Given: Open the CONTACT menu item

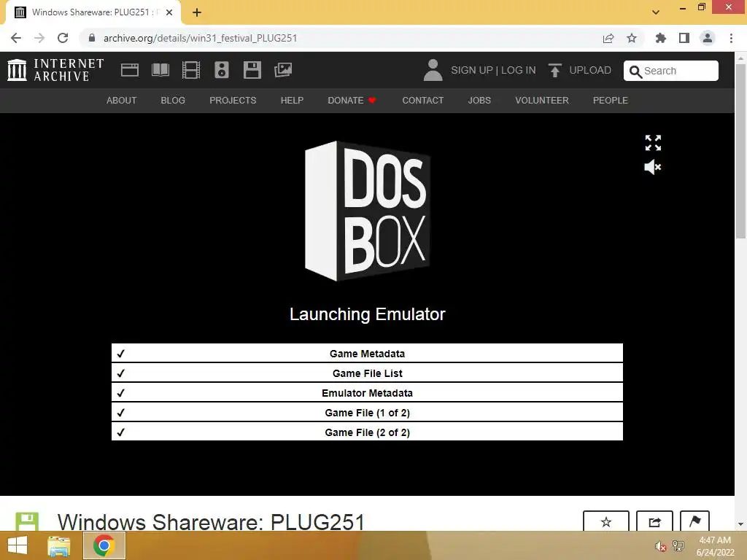Looking at the screenshot, I should coord(423,101).
